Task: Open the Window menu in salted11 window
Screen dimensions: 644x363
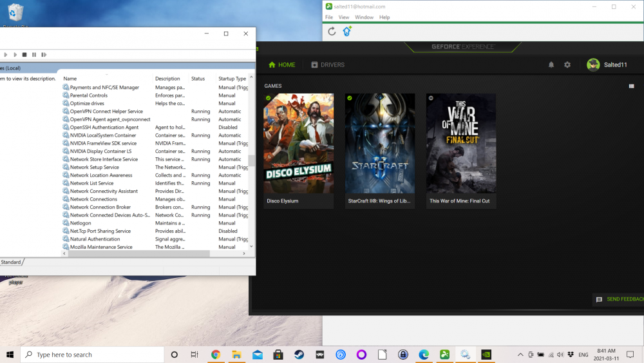Action: 364,17
